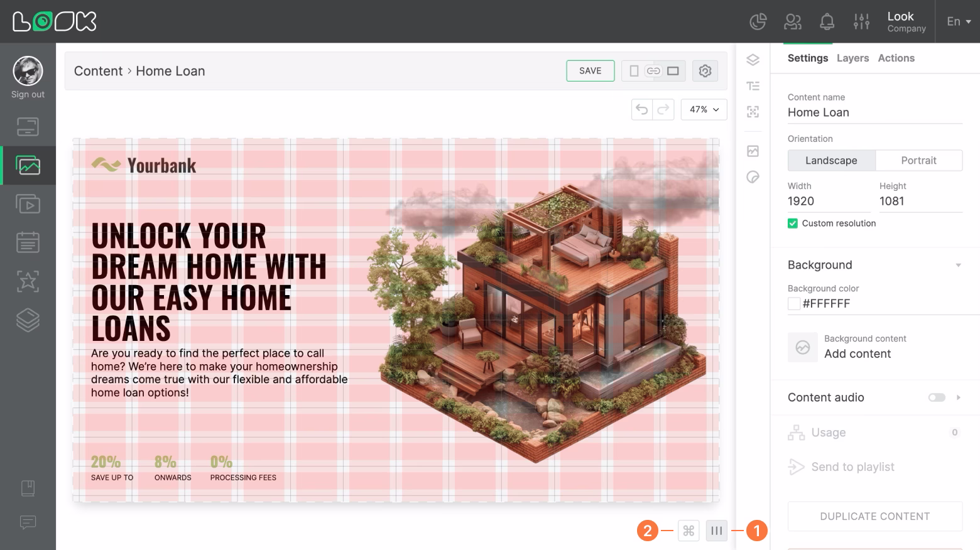Select the text layer tool in the editor toolbar
This screenshot has height=550, width=980.
753,85
